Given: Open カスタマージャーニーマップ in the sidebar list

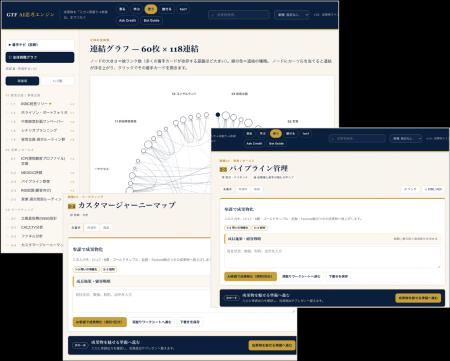Looking at the screenshot, I should click(42, 245).
